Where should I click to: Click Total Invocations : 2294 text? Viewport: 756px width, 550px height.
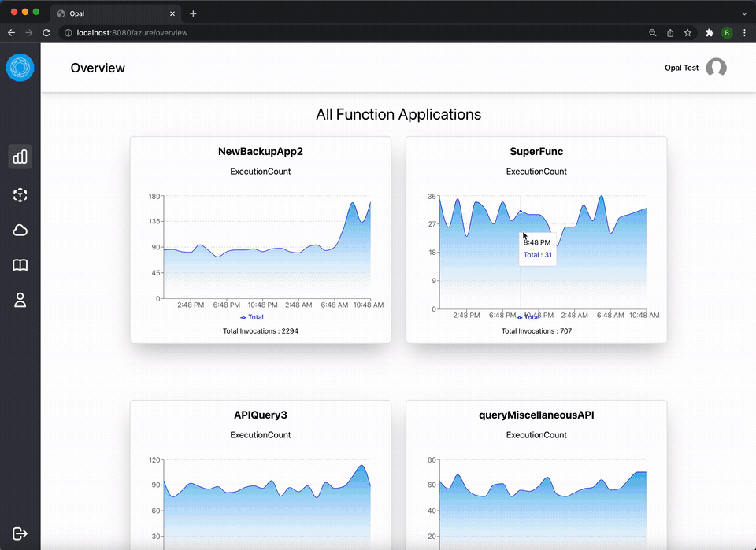[x=261, y=331]
